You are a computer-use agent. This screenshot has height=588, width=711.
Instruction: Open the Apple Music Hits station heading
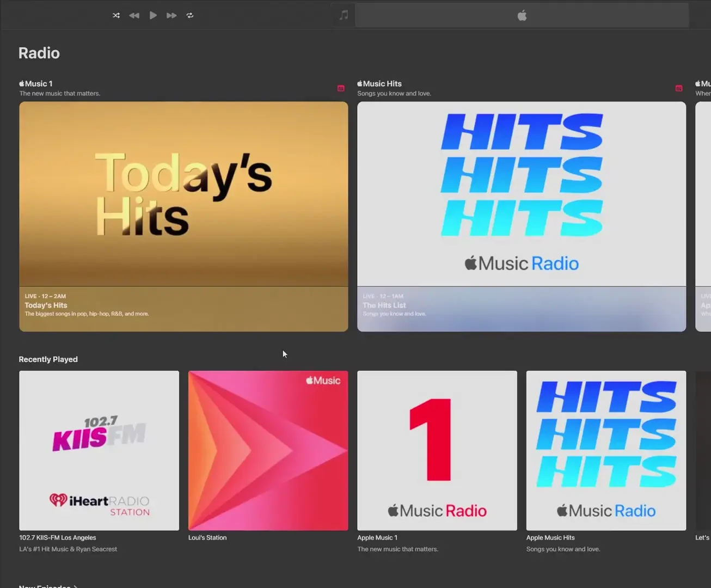pyautogui.click(x=379, y=83)
